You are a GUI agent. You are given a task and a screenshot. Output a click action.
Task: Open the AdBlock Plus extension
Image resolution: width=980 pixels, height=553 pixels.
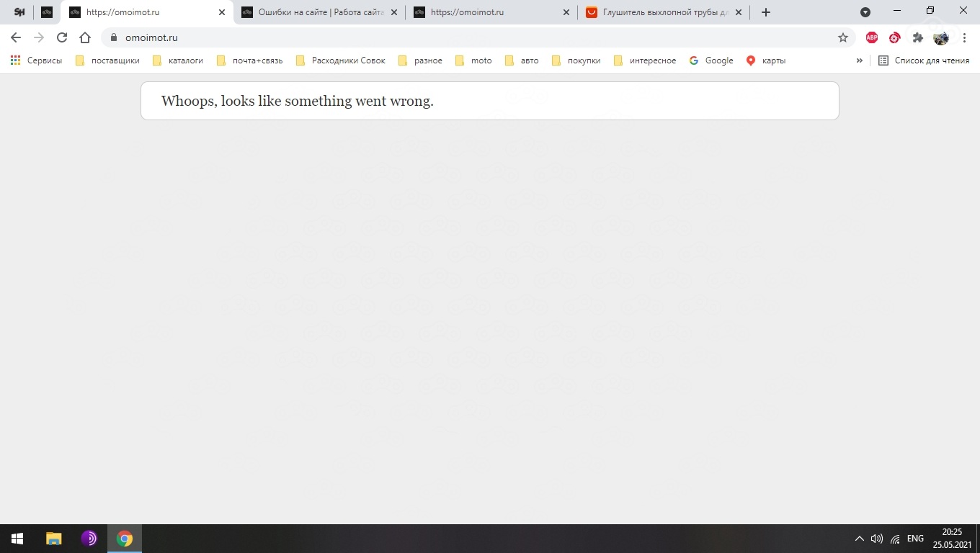tap(872, 37)
